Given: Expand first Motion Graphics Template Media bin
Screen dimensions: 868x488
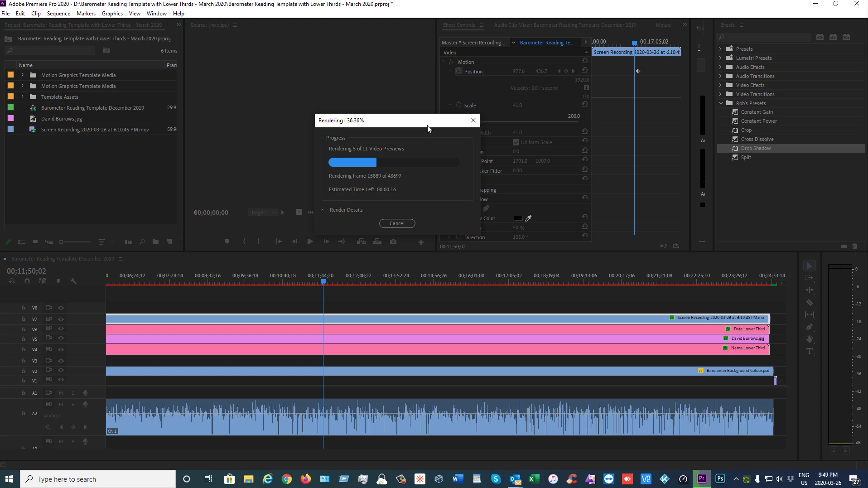Looking at the screenshot, I should click(22, 75).
